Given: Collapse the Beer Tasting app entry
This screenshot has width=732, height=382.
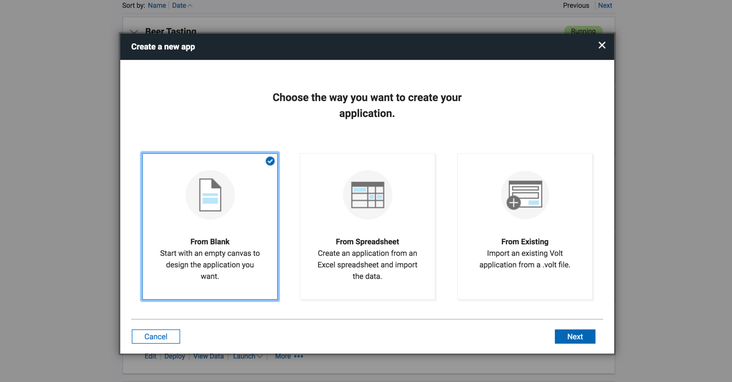Looking at the screenshot, I should point(134,31).
